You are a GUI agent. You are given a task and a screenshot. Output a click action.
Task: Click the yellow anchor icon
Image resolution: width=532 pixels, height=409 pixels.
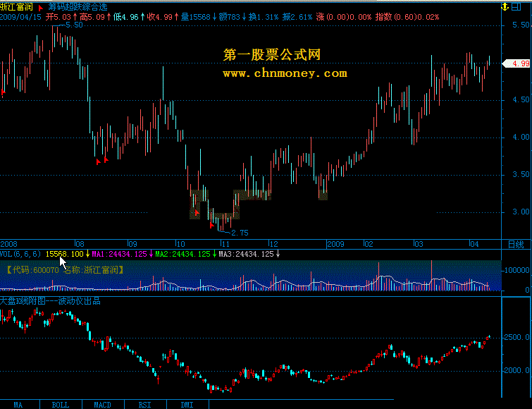[505, 6]
